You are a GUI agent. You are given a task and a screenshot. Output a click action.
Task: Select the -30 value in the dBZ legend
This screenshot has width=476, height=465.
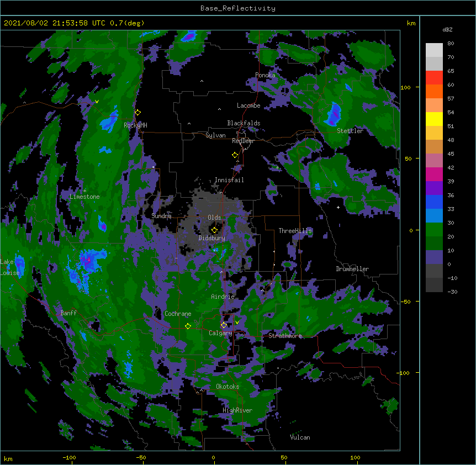tap(452, 292)
